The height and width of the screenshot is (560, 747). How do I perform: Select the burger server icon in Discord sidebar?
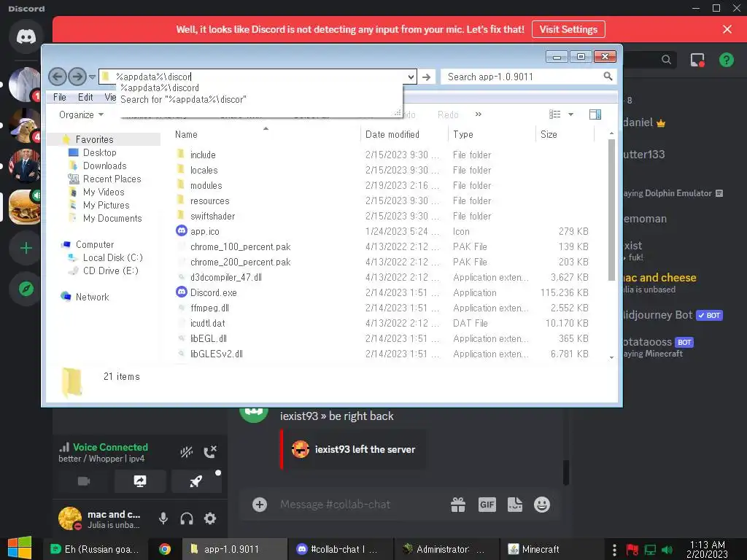click(x=24, y=208)
